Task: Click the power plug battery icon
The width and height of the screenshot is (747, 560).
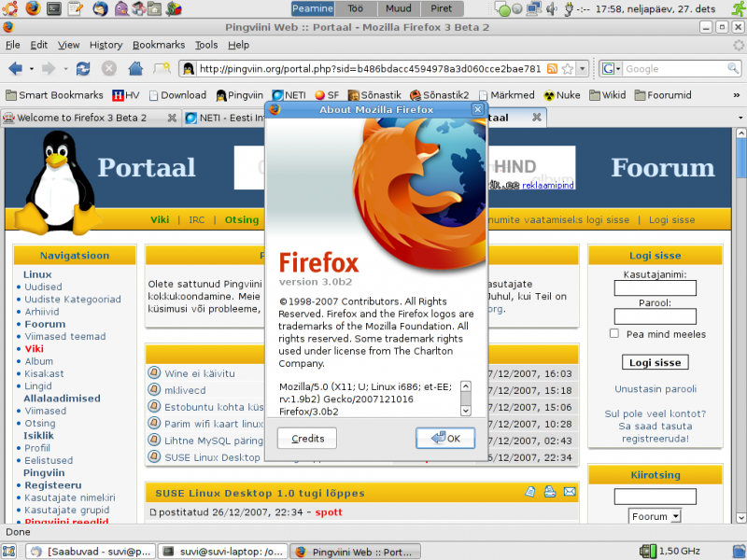Action: click(569, 8)
